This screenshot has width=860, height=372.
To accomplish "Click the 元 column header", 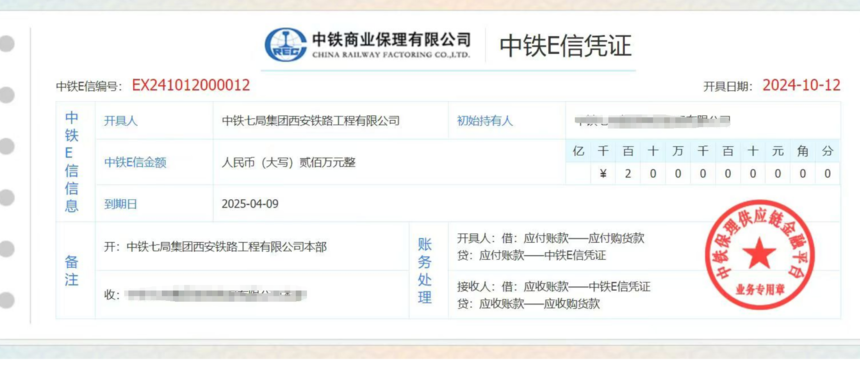I will pyautogui.click(x=778, y=152).
